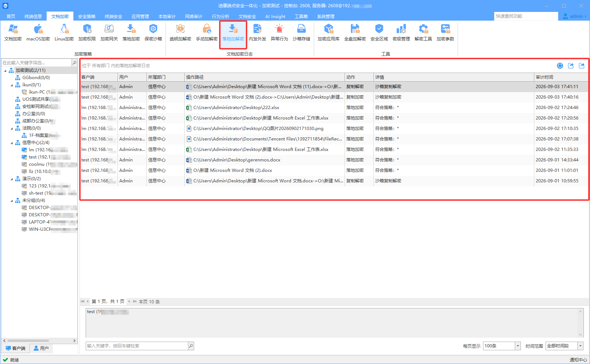Switch to the AI Insight tab
The height and width of the screenshot is (364, 590).
pos(275,17)
